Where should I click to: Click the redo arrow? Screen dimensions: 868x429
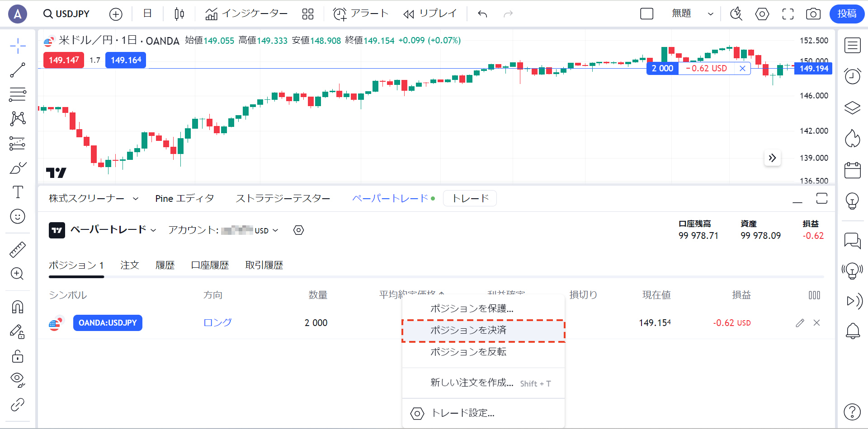coord(508,14)
